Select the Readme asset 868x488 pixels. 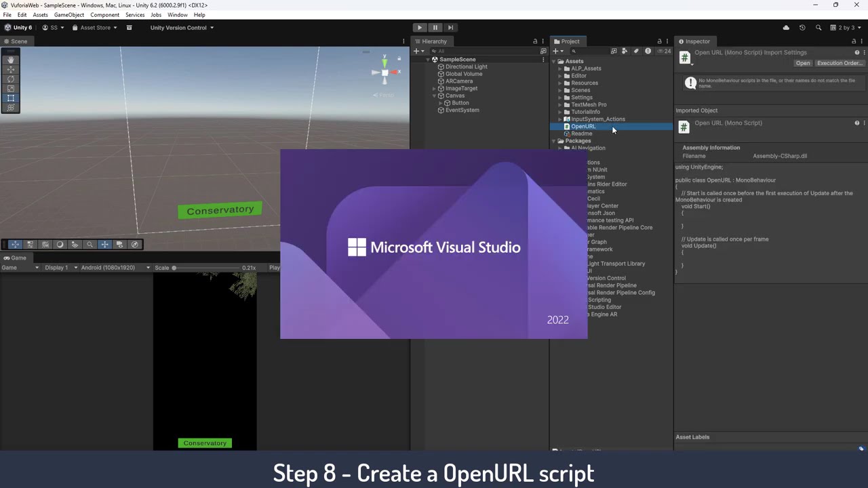point(581,134)
